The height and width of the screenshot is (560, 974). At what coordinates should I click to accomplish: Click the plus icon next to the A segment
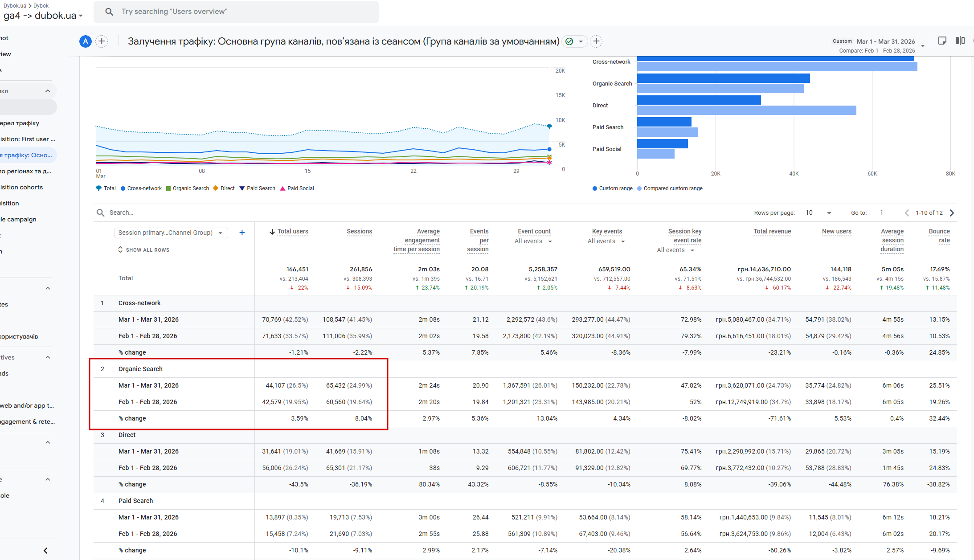[x=102, y=41]
